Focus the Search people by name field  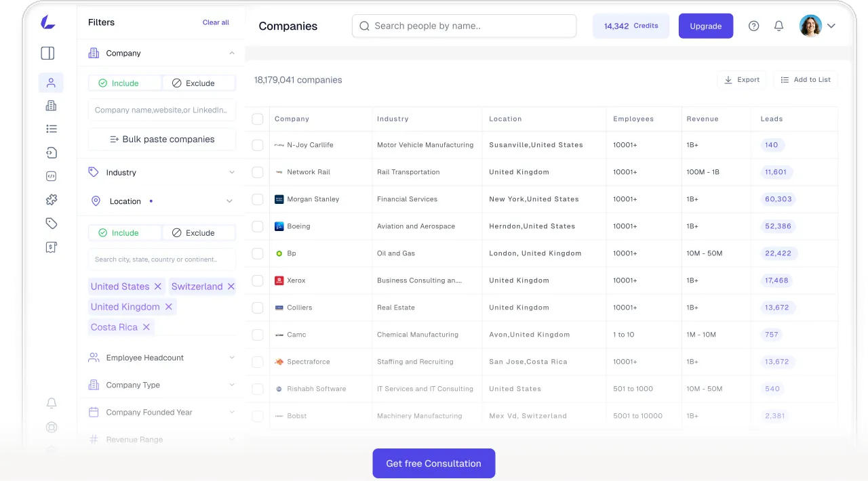464,26
